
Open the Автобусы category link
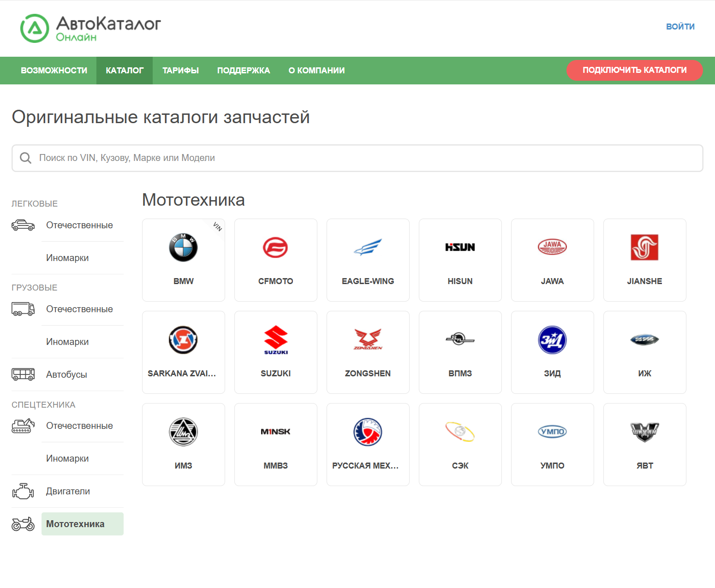point(66,374)
